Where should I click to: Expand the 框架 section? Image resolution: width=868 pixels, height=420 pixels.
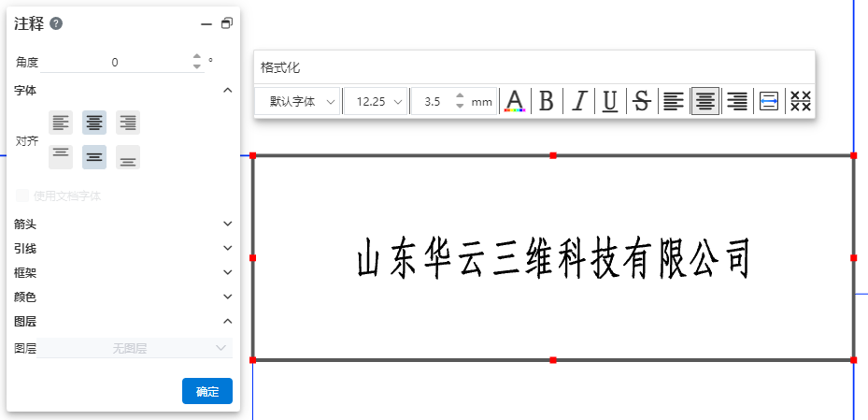pyautogui.click(x=227, y=272)
